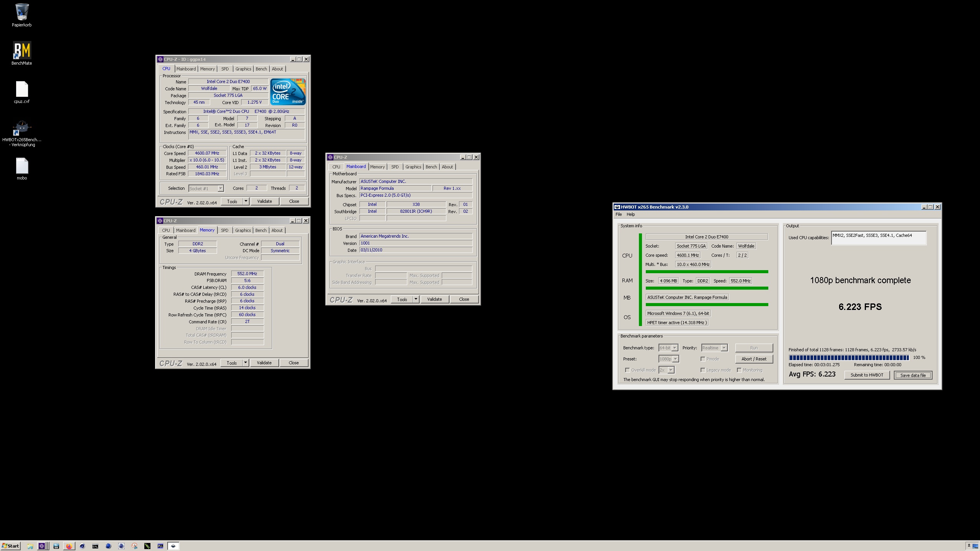Click Submit to HWBOT button
Image resolution: width=980 pixels, height=551 pixels.
tap(867, 375)
